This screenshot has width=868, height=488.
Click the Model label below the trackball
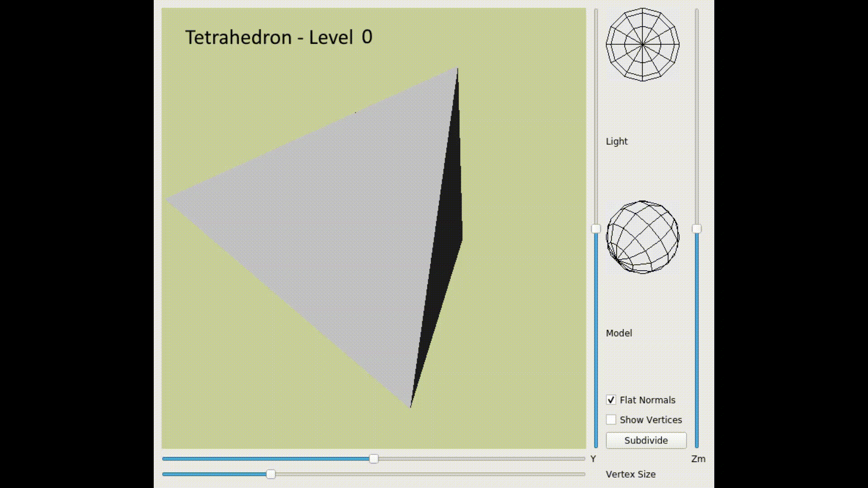point(618,333)
